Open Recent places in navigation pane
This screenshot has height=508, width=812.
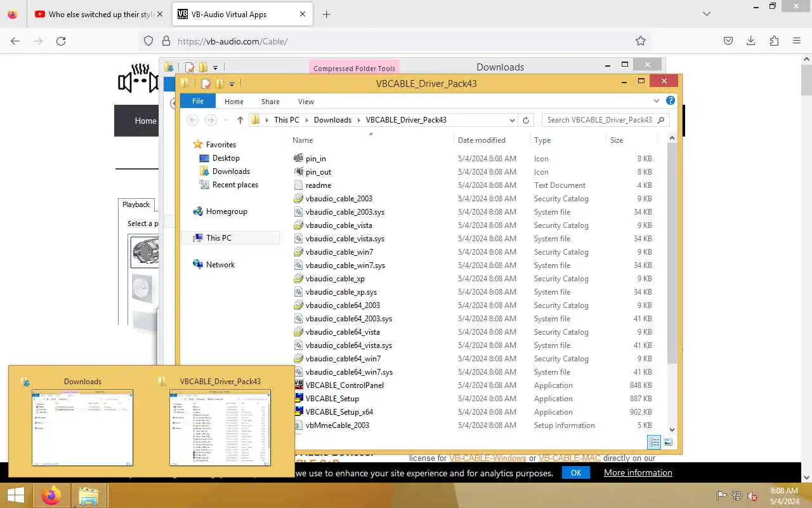pos(235,185)
